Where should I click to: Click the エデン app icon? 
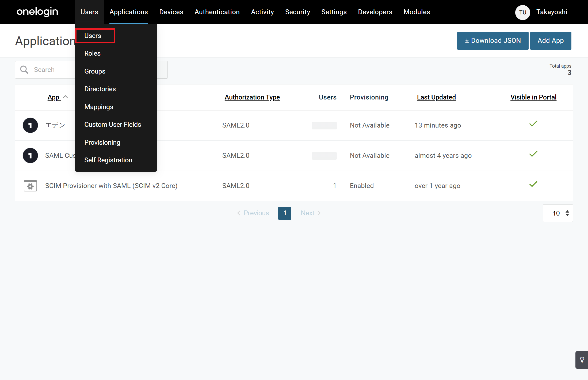30,125
